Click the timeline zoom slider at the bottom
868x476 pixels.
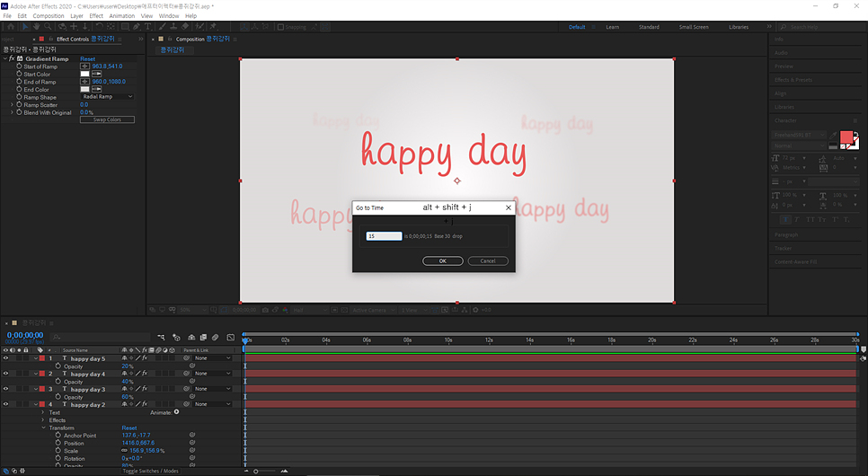coord(266,471)
